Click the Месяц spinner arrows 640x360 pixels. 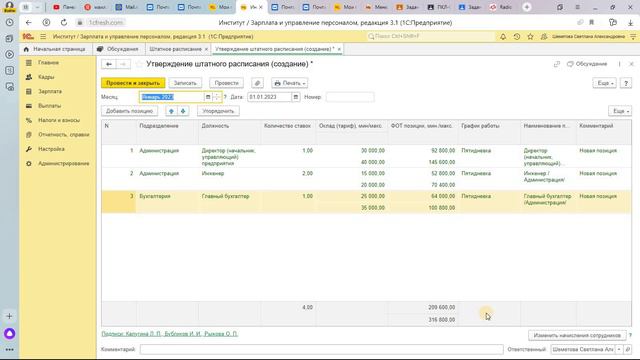point(217,97)
